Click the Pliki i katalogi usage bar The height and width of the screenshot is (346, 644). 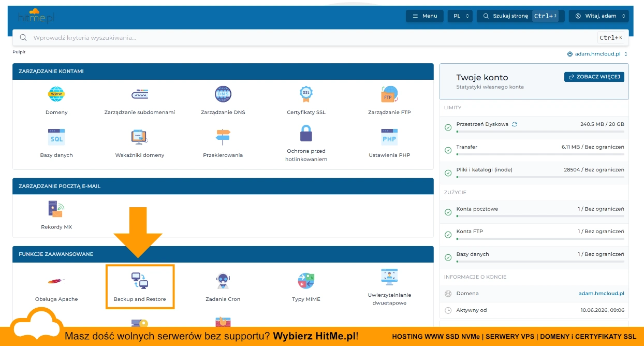point(540,177)
